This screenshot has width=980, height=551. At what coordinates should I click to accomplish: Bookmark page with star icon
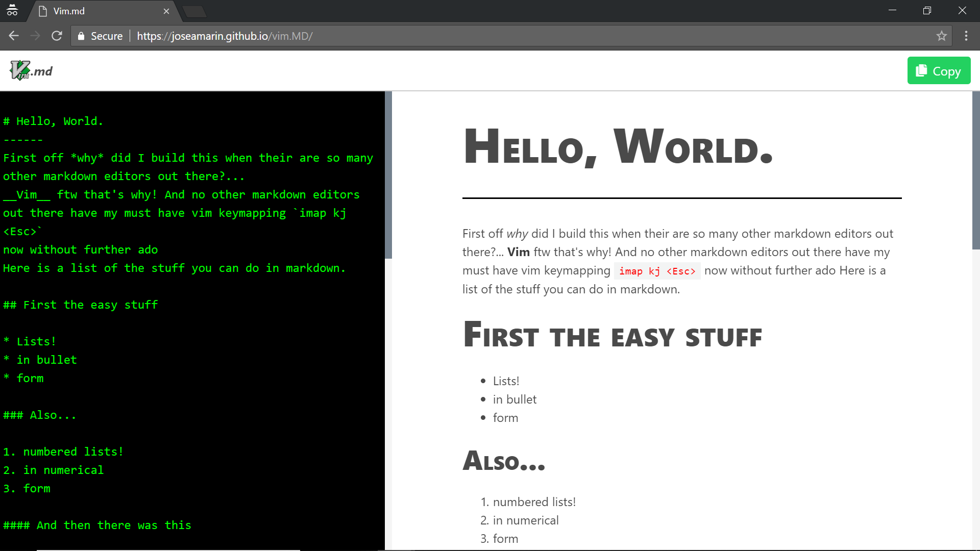(x=941, y=36)
